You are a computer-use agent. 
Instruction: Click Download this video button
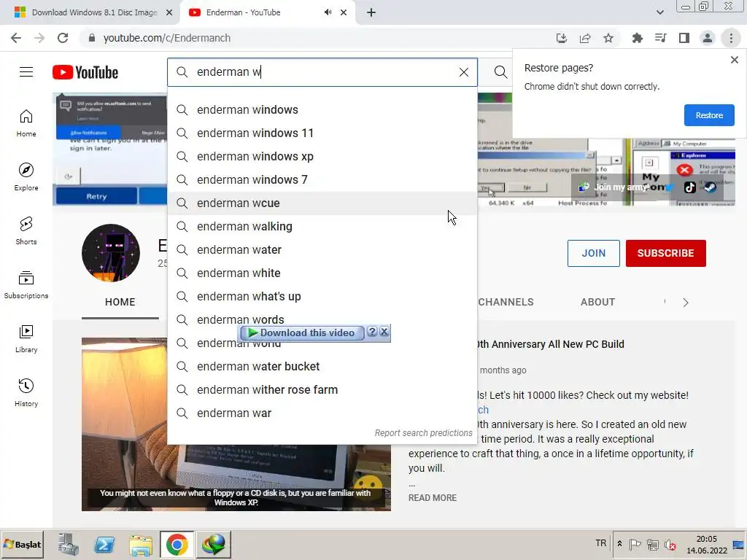pos(301,332)
